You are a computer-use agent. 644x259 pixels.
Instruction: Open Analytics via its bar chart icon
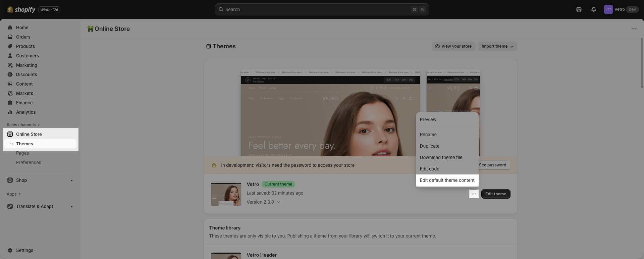[x=10, y=112]
